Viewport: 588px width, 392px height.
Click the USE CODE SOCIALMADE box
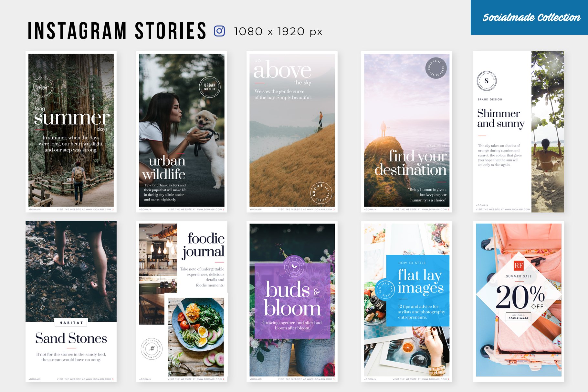click(x=519, y=316)
